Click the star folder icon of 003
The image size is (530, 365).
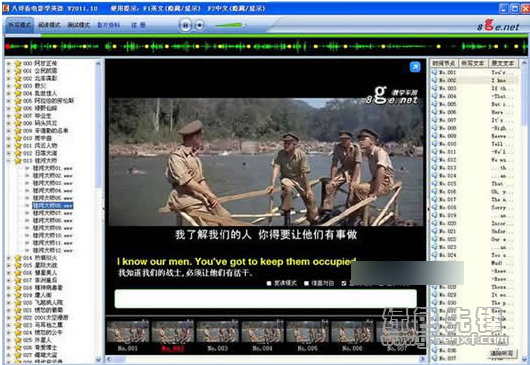[x=18, y=86]
